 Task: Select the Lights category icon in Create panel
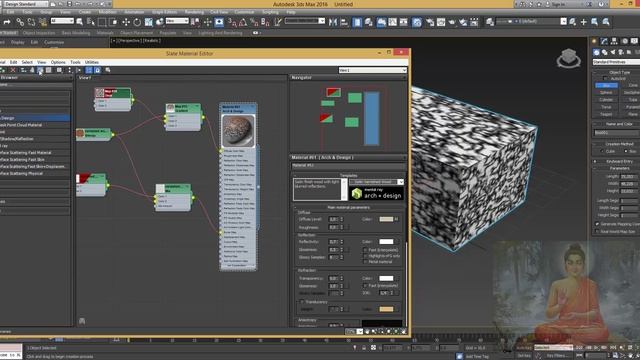(x=613, y=52)
